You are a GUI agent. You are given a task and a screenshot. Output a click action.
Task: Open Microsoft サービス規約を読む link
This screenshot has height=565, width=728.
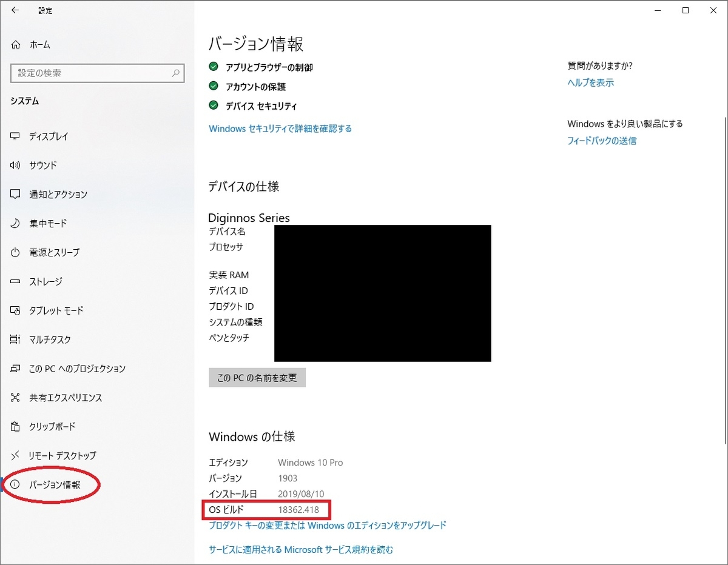(301, 550)
